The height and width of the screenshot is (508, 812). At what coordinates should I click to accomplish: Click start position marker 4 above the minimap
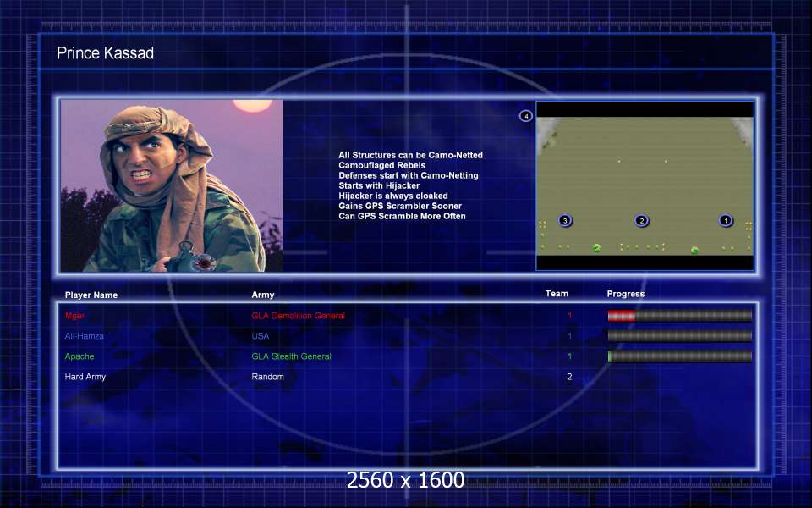[x=525, y=116]
